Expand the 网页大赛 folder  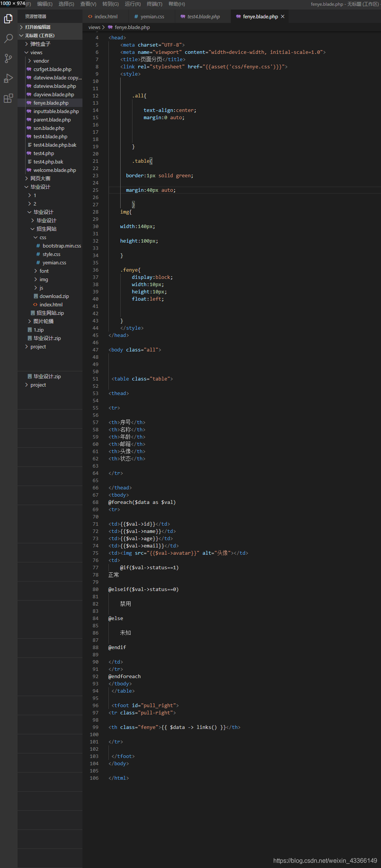tap(26, 178)
